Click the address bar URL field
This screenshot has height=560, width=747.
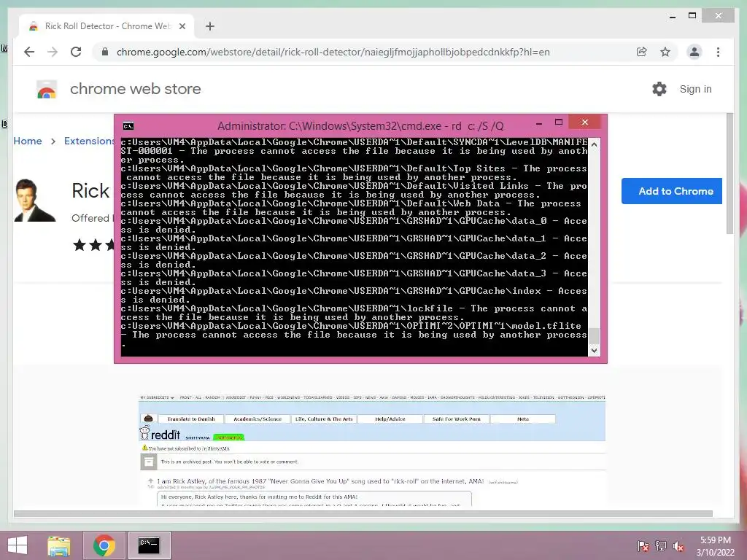[333, 52]
